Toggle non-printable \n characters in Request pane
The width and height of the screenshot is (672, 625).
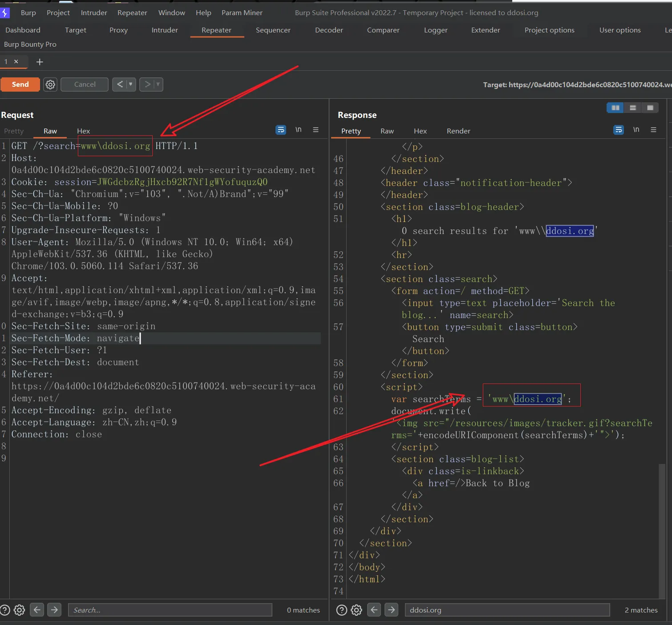[x=298, y=130]
